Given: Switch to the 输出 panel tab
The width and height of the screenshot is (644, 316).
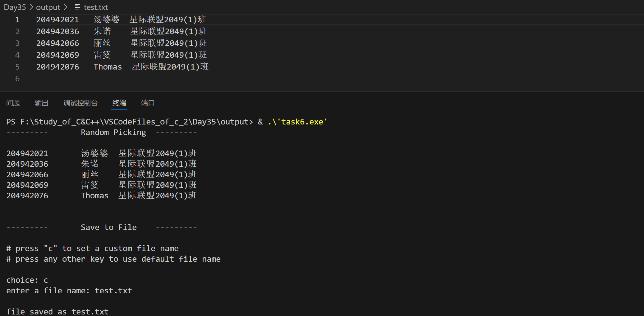Looking at the screenshot, I should (42, 103).
